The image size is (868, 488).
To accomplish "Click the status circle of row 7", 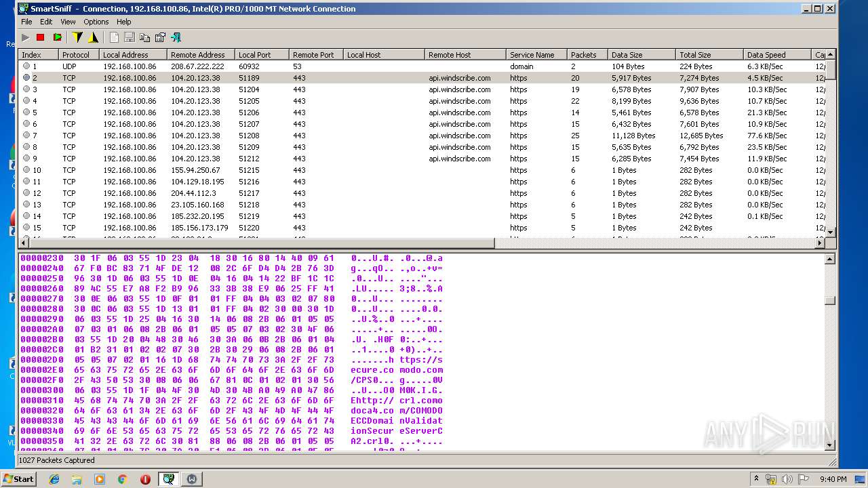I will click(26, 136).
